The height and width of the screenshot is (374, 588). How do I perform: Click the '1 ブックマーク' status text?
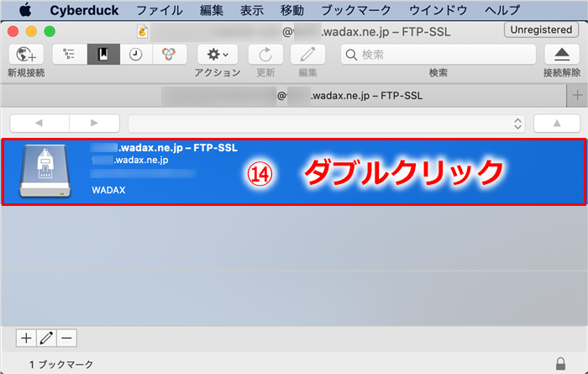click(61, 364)
